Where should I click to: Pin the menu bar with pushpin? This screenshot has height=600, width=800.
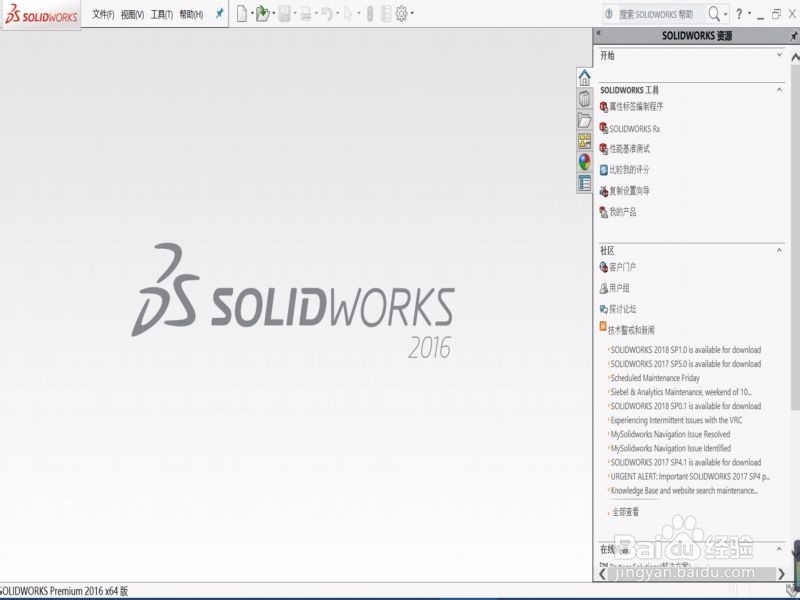tap(219, 14)
